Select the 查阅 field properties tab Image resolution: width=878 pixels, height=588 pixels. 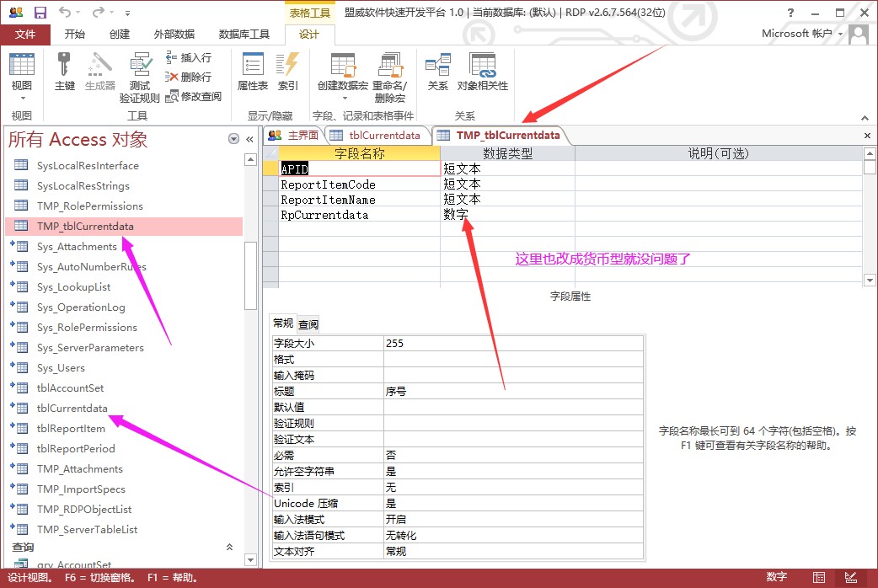pyautogui.click(x=308, y=324)
